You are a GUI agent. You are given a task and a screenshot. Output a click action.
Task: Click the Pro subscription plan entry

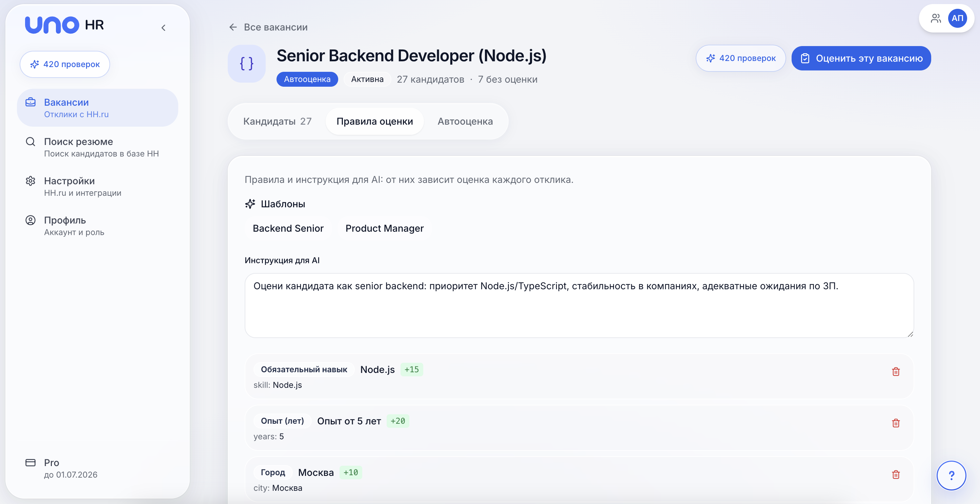point(61,468)
